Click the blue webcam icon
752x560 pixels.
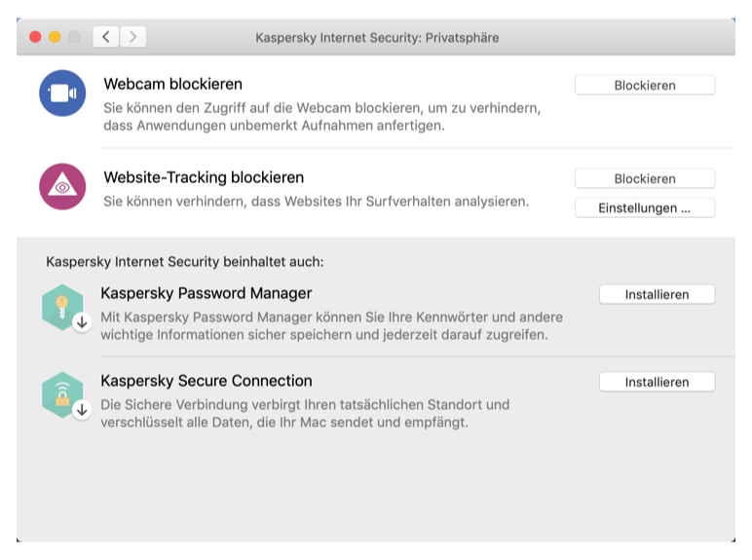(62, 93)
